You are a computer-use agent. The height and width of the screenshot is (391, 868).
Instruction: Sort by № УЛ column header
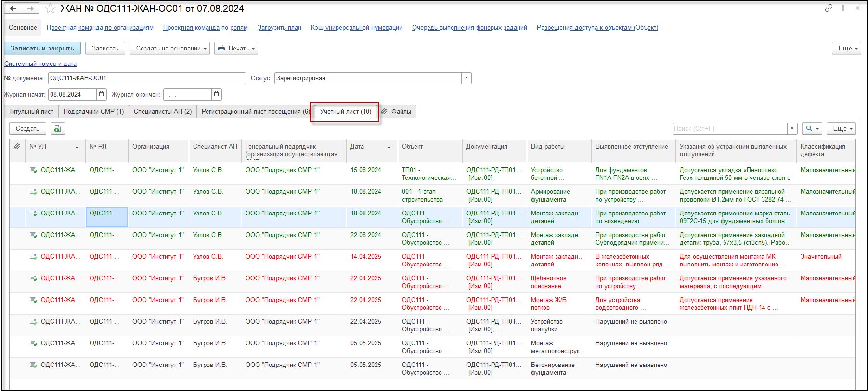pos(53,147)
